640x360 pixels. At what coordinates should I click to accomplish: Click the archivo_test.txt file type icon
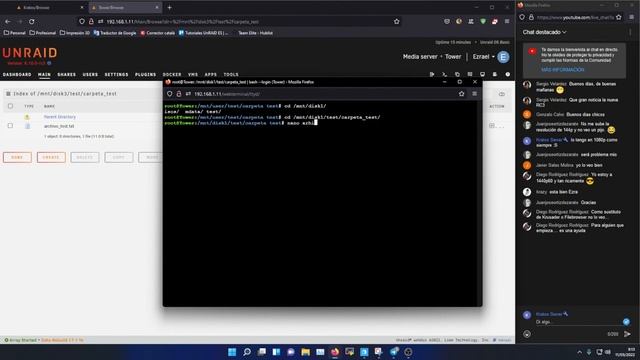pos(27,126)
